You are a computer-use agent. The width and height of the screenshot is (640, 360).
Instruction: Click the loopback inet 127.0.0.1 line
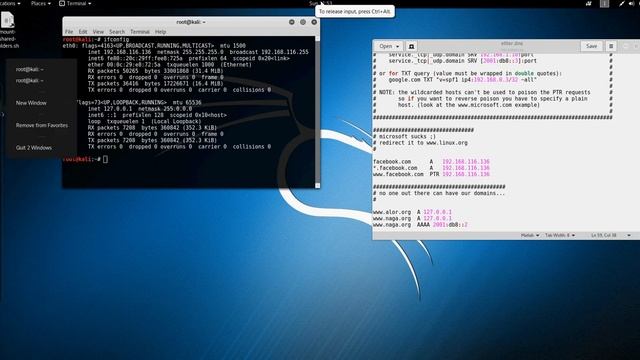pos(140,109)
